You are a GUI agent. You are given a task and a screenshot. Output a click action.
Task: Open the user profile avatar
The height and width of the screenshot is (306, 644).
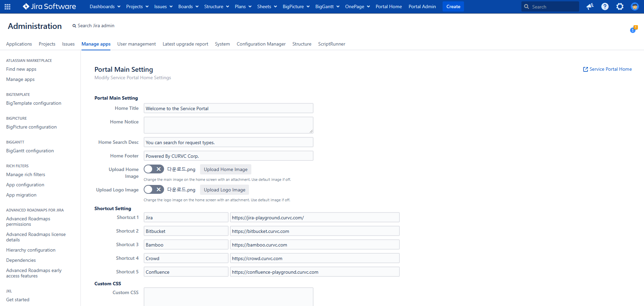pos(635,6)
